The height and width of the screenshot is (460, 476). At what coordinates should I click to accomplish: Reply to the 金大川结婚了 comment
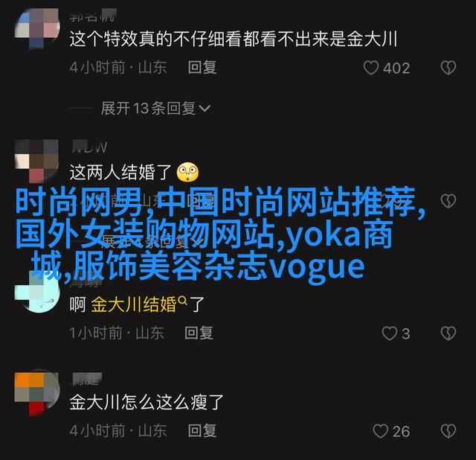click(x=199, y=333)
